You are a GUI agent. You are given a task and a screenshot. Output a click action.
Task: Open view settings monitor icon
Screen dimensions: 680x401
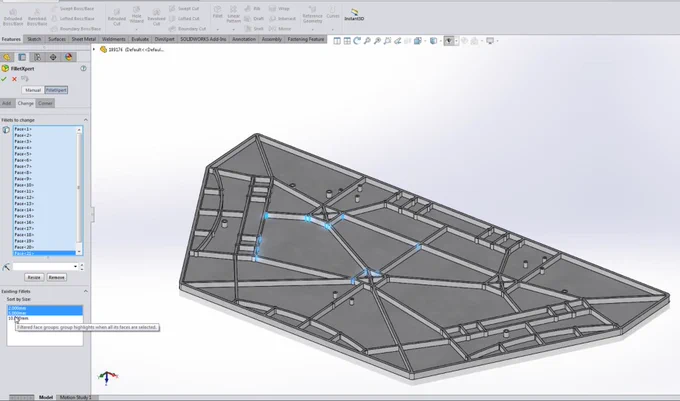coord(490,41)
